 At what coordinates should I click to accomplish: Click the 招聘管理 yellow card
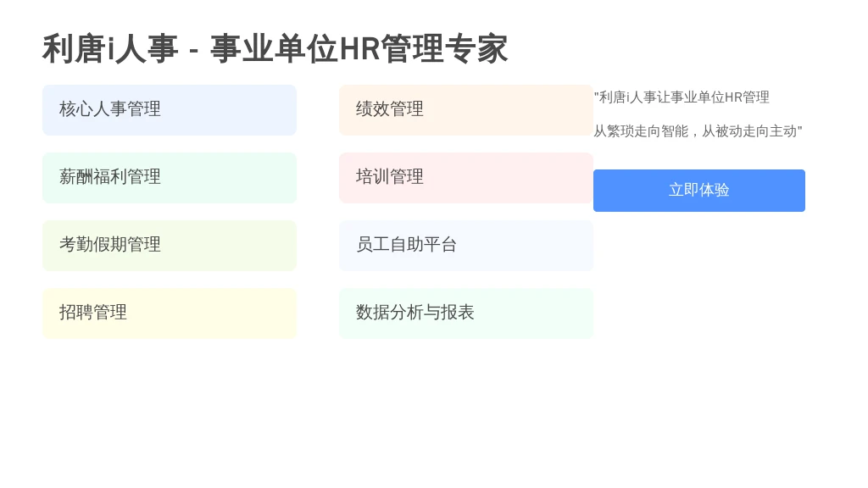(170, 313)
